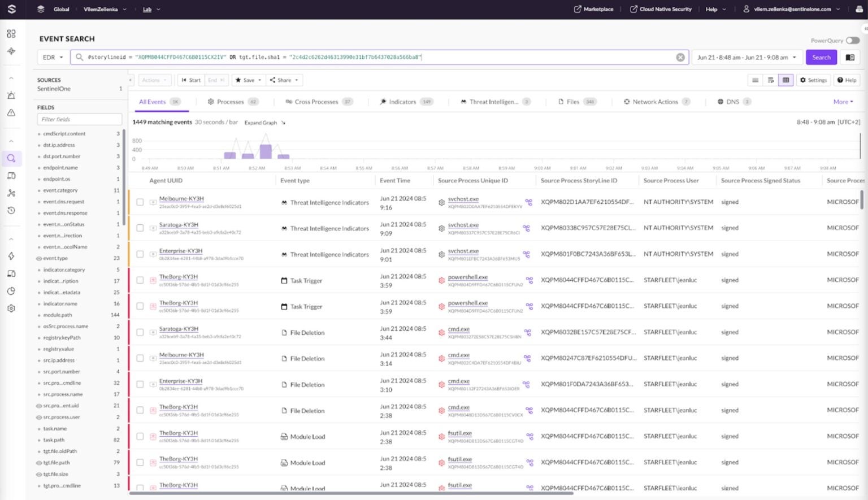
Task: Collapse the fields panel with the arrow button
Action: (x=131, y=80)
